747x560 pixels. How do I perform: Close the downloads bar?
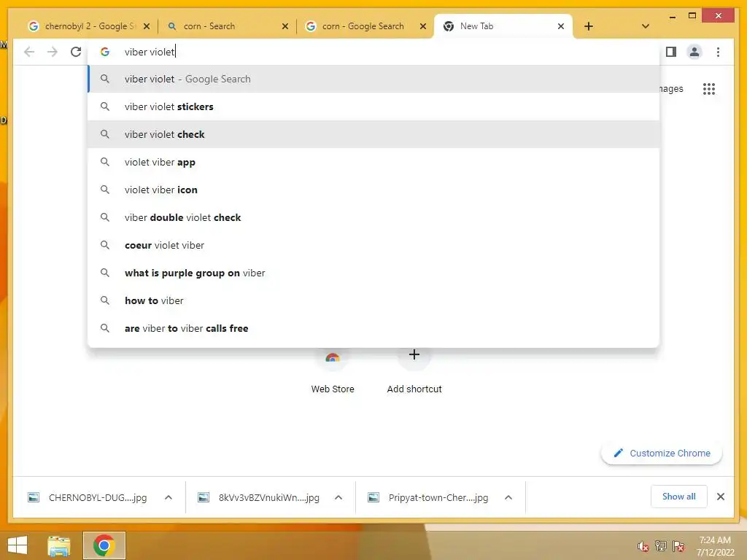pyautogui.click(x=720, y=497)
